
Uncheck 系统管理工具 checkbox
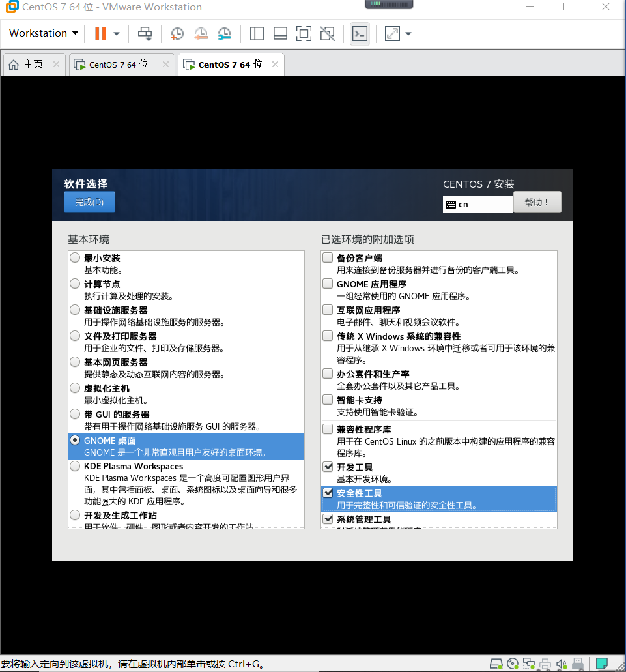(x=328, y=519)
